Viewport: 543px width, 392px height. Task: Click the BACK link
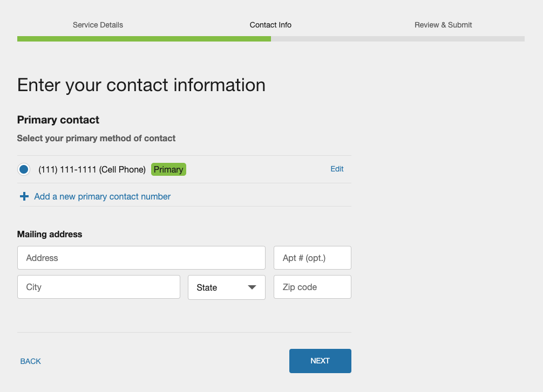(x=31, y=361)
